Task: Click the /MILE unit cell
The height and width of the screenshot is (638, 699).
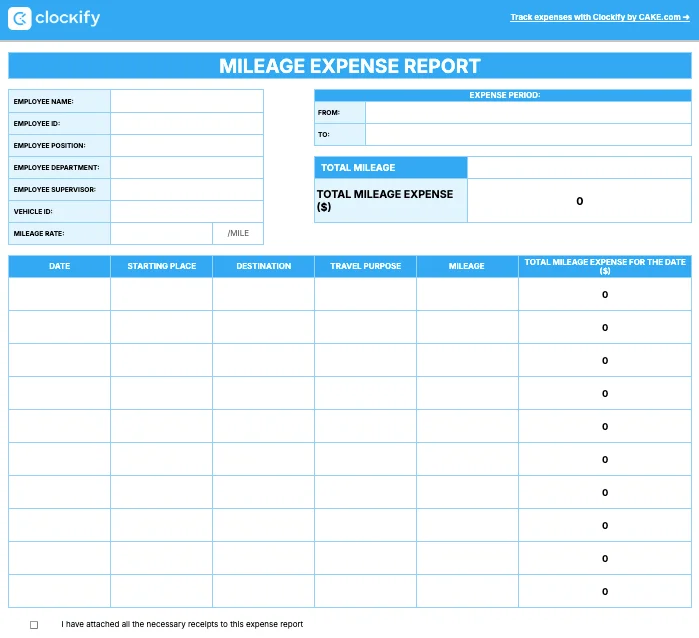Action: click(238, 233)
